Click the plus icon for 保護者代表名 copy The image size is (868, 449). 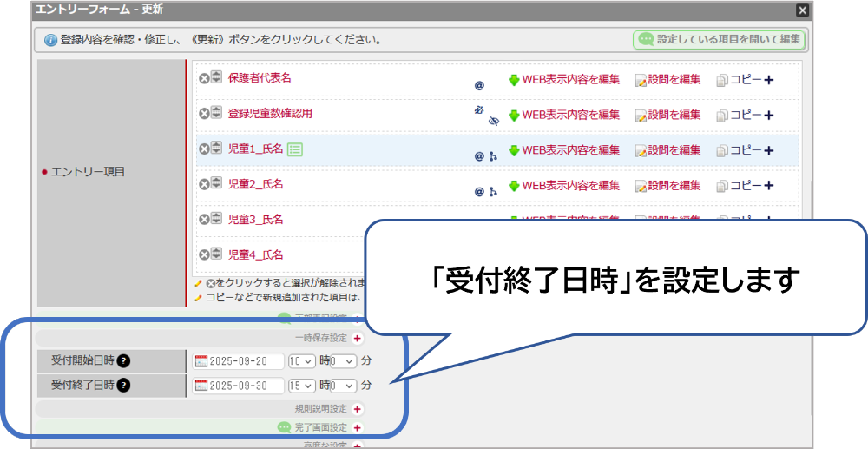coord(768,80)
